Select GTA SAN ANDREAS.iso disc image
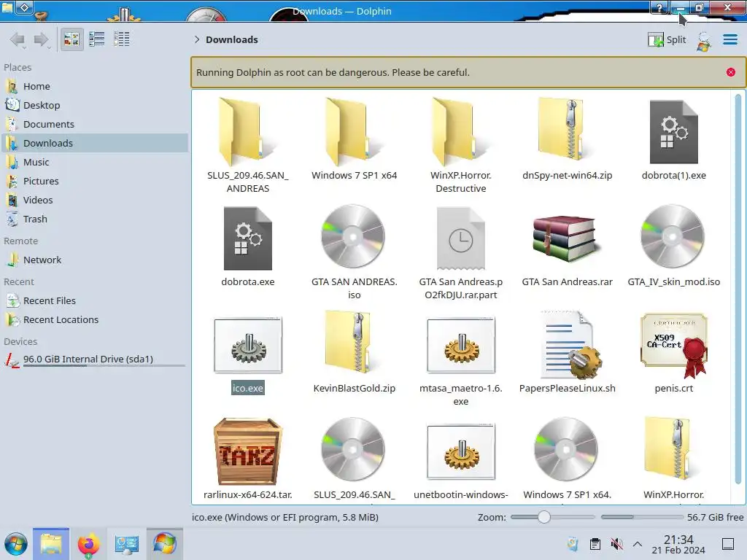Image resolution: width=747 pixels, height=560 pixels. (x=354, y=252)
